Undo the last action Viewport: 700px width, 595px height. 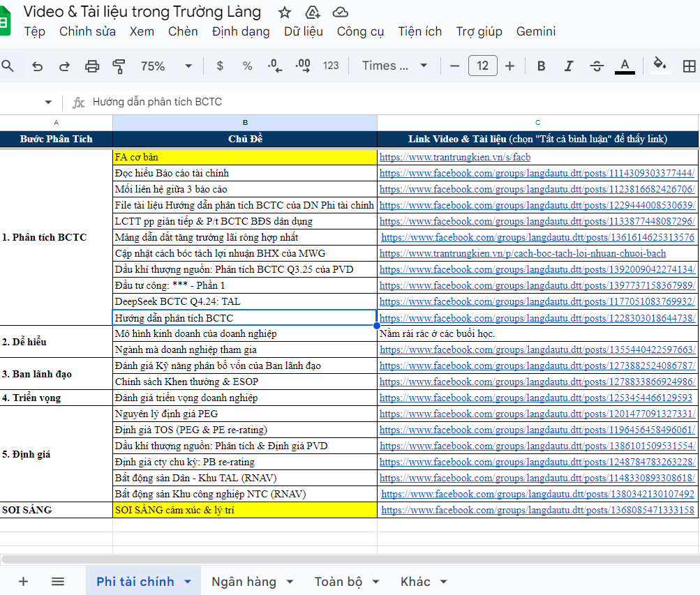(38, 66)
